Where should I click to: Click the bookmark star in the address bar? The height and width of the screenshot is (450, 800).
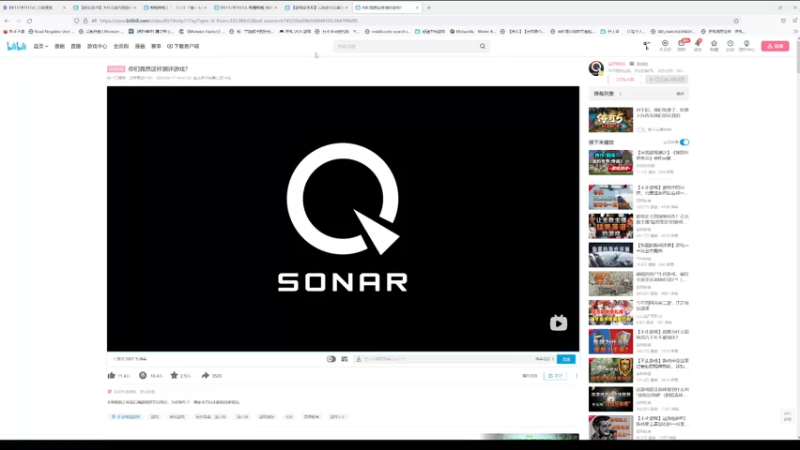(736, 21)
